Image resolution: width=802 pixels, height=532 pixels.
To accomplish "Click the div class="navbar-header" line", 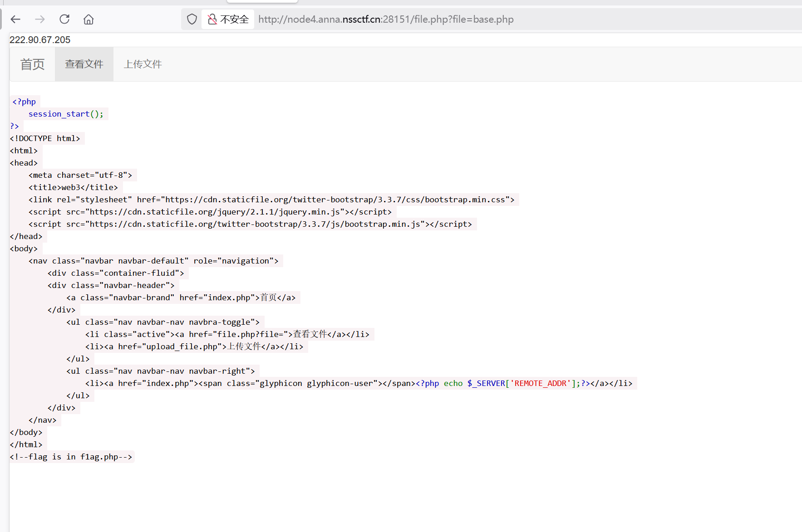I will pyautogui.click(x=111, y=285).
